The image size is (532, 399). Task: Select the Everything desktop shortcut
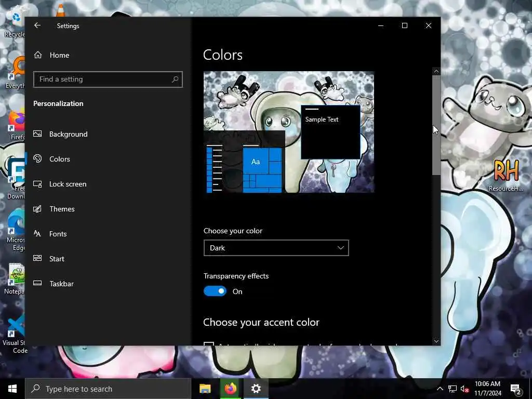(x=16, y=73)
